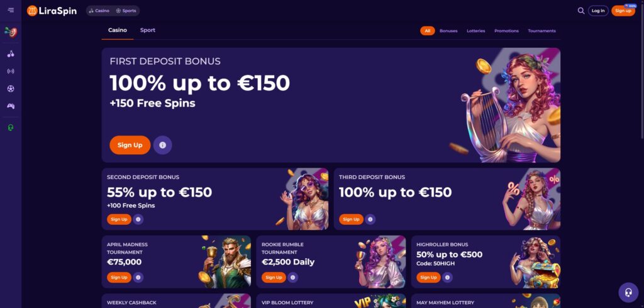Sign up for the Second Deposit Bonus
The width and height of the screenshot is (644, 308).
(x=119, y=220)
